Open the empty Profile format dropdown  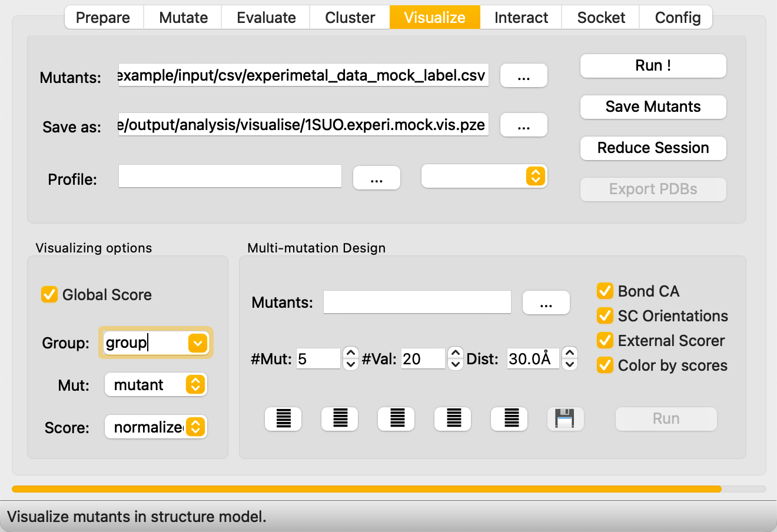(484, 176)
